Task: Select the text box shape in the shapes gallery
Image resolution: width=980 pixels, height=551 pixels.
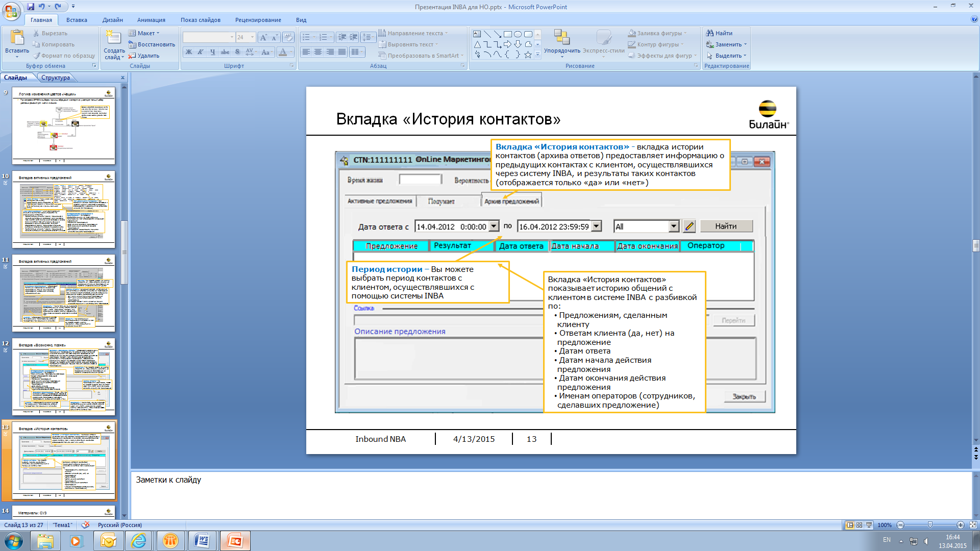Action: 477,34
